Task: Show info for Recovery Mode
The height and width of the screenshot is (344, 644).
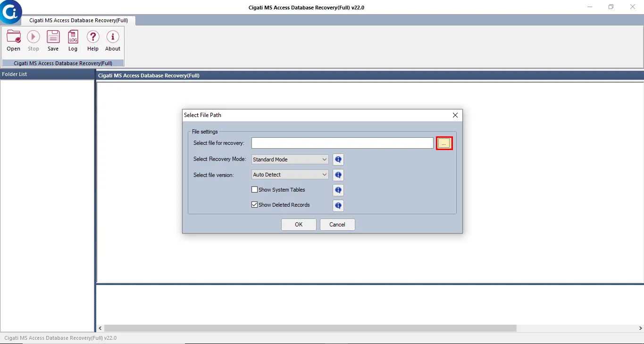Action: (x=338, y=159)
